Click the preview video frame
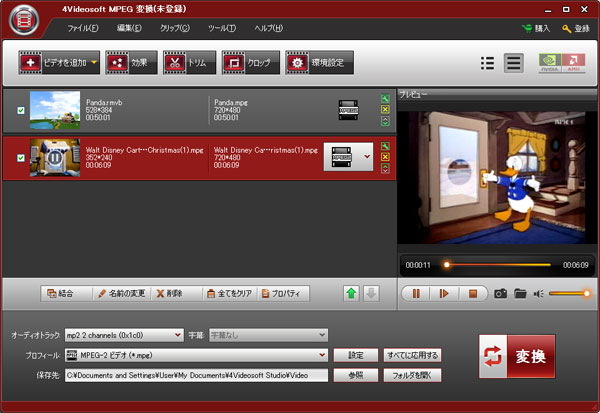 492,178
